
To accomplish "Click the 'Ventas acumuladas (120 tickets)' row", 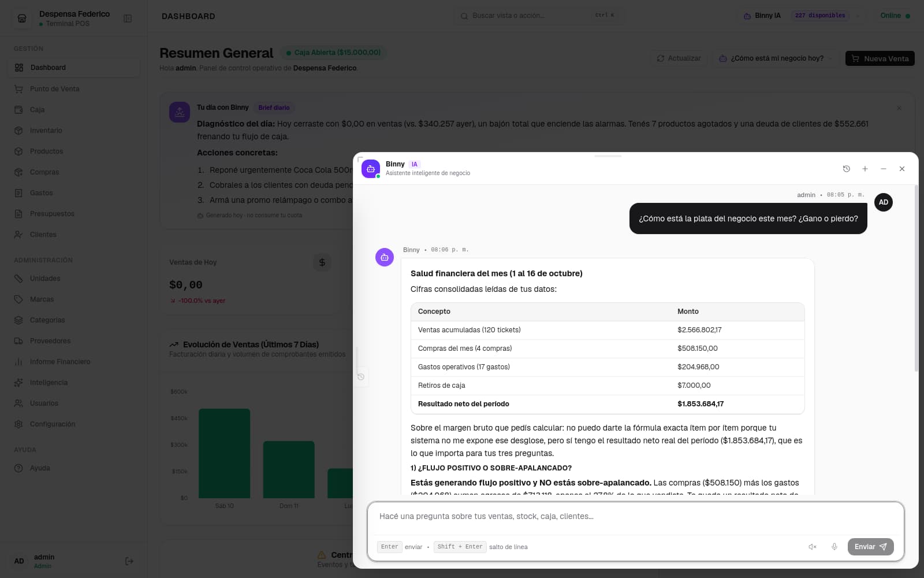I will (608, 330).
